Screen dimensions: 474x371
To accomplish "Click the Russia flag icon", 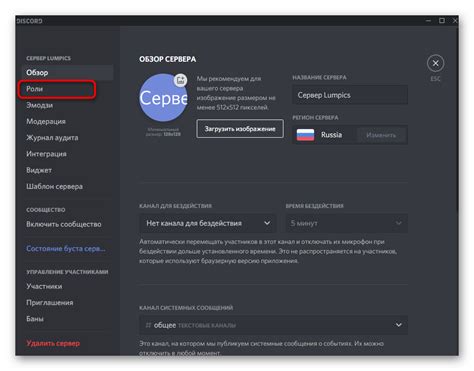I will [305, 135].
